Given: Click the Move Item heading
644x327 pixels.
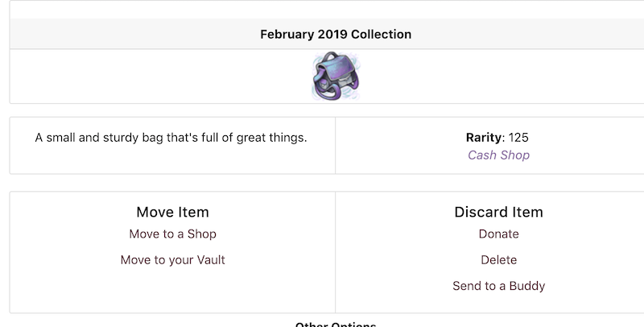Looking at the screenshot, I should pyautogui.click(x=172, y=213).
